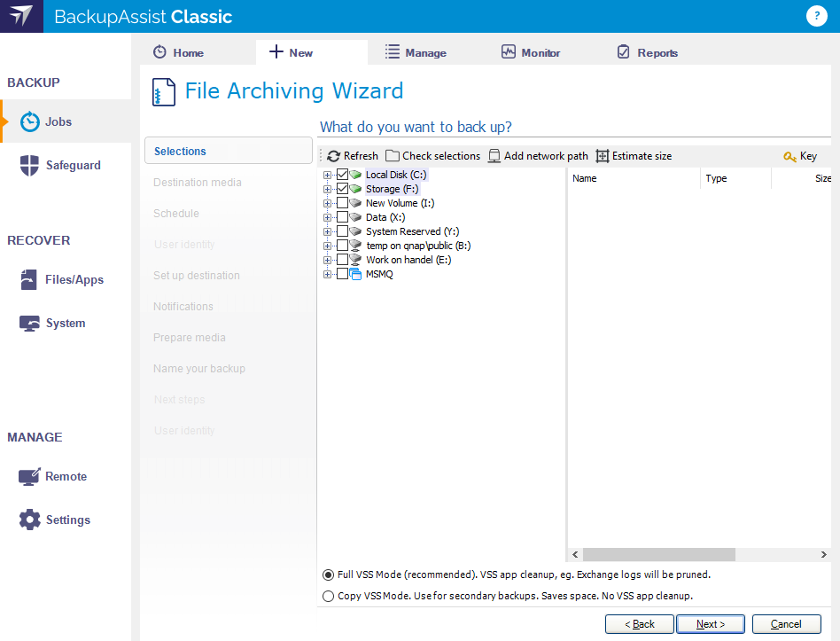Expand the Data (X:) tree node
This screenshot has height=641, width=840.
pyautogui.click(x=327, y=217)
